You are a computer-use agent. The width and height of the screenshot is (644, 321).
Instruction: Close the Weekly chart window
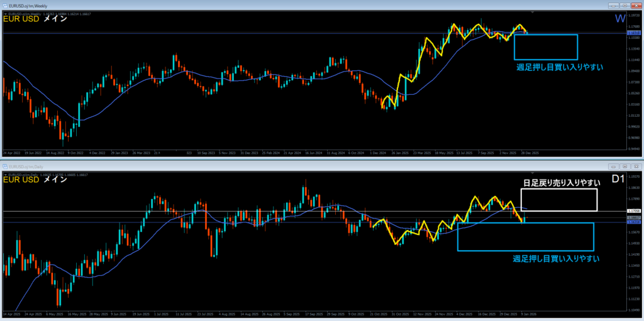635,5
